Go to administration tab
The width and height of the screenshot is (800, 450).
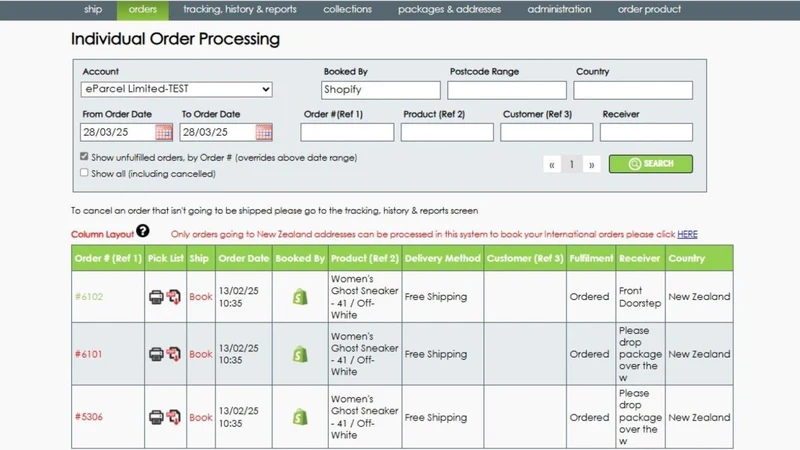tap(559, 9)
